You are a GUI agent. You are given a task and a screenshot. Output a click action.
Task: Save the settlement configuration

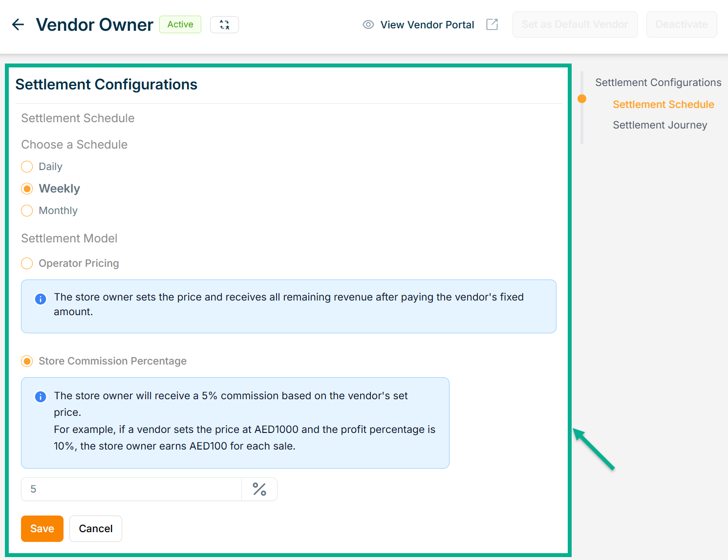tap(42, 529)
